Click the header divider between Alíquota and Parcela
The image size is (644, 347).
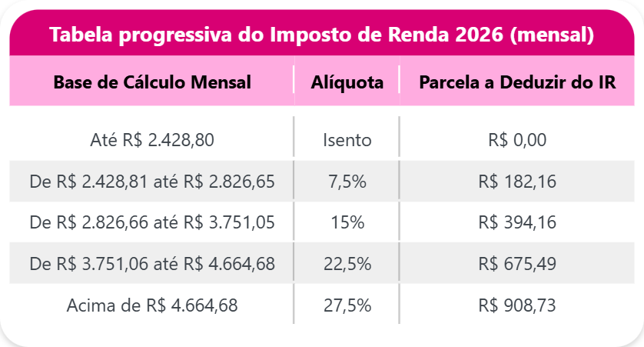pyautogui.click(x=400, y=82)
